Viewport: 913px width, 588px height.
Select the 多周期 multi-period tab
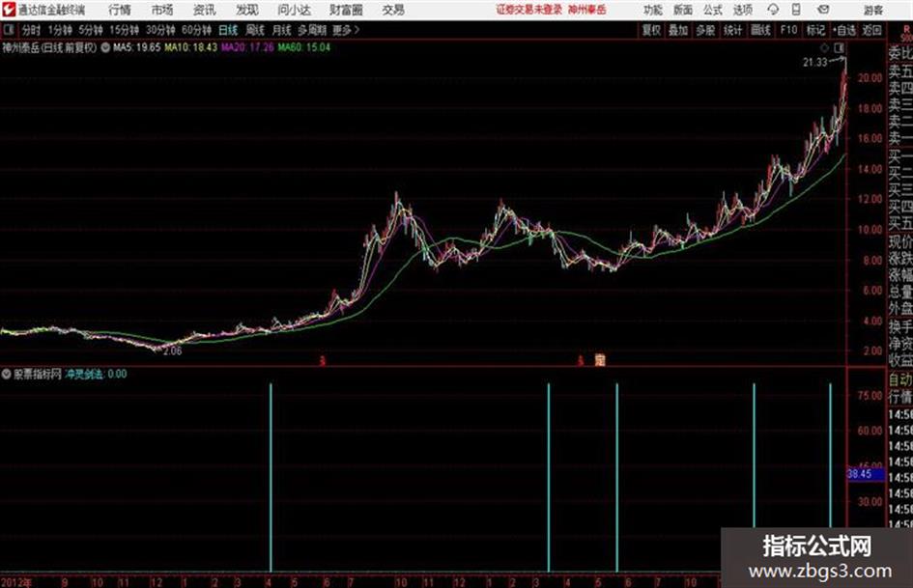[312, 30]
